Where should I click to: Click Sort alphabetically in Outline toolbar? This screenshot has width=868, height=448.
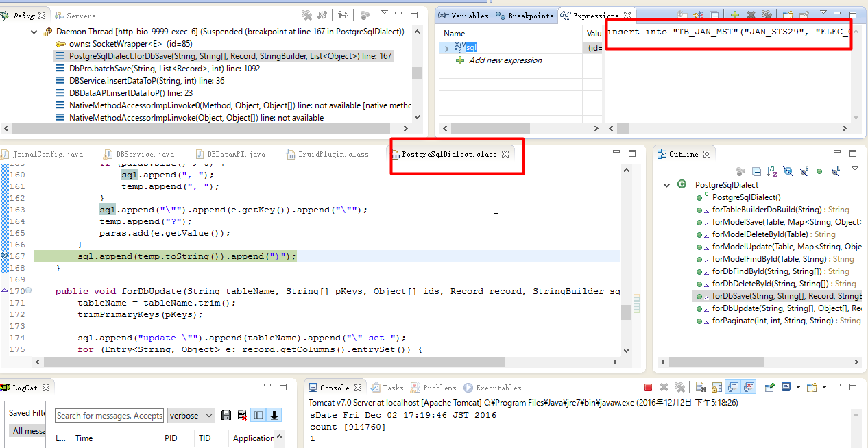(772, 171)
